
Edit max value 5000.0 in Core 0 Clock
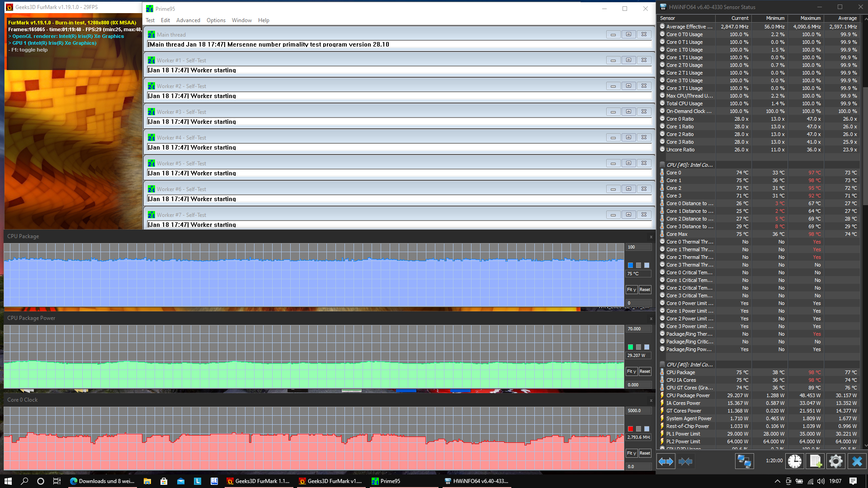[x=638, y=411]
